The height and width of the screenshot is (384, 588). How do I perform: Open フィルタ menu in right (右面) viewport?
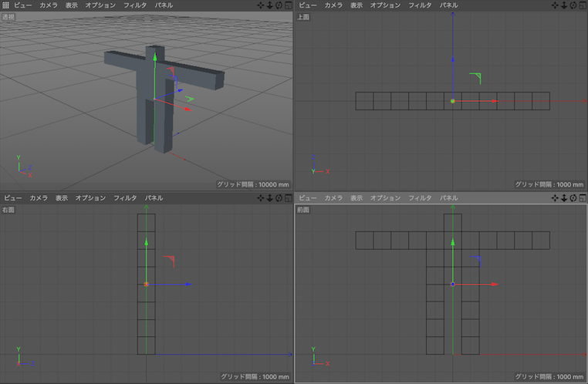tap(125, 198)
